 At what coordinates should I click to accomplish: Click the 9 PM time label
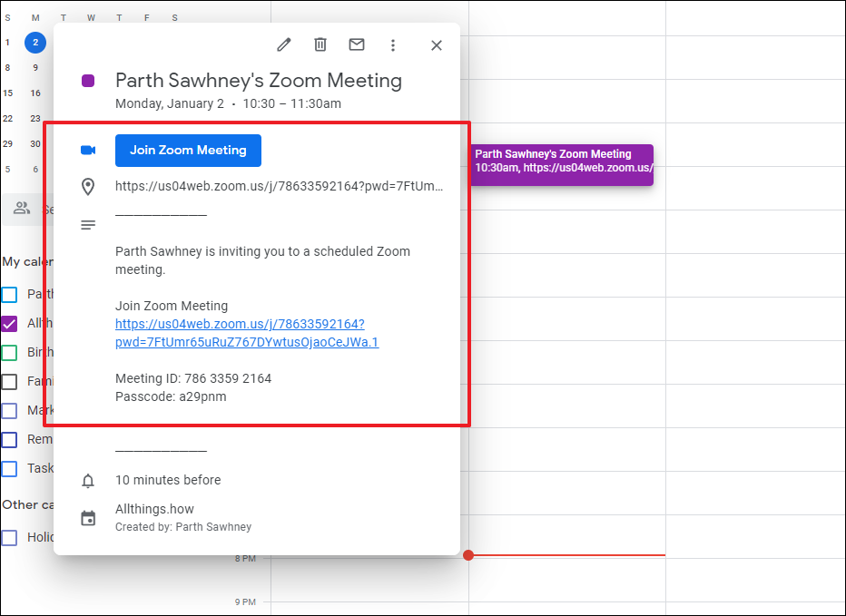click(x=245, y=602)
